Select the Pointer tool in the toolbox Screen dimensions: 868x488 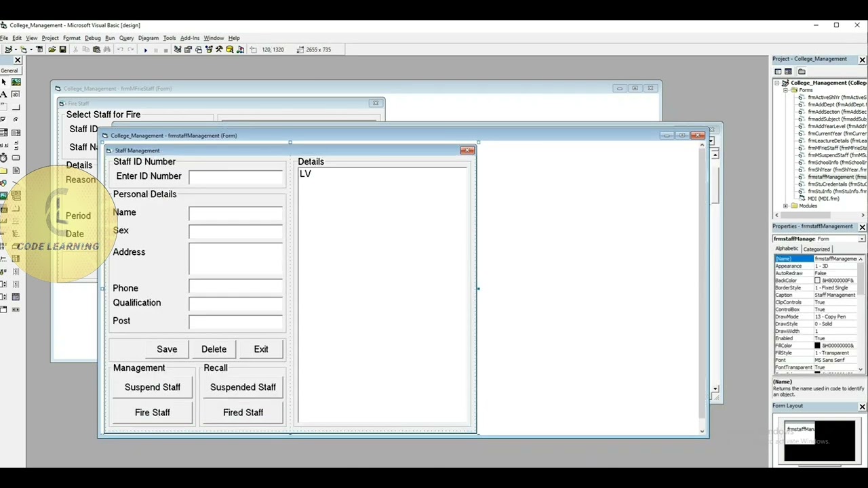point(3,82)
